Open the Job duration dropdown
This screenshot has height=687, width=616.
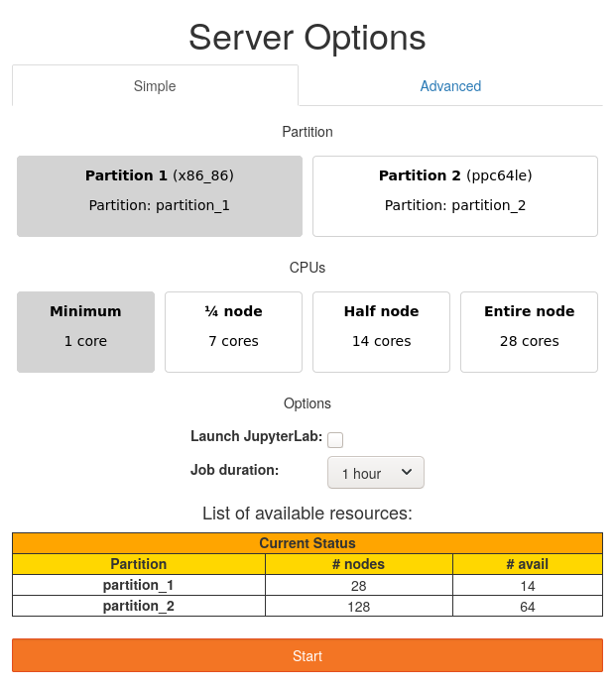point(375,473)
